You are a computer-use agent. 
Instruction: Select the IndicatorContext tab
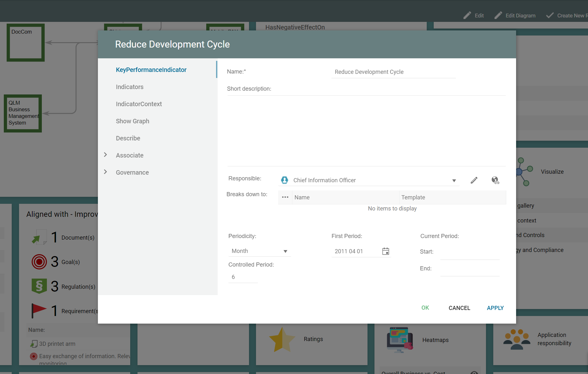[x=139, y=104]
